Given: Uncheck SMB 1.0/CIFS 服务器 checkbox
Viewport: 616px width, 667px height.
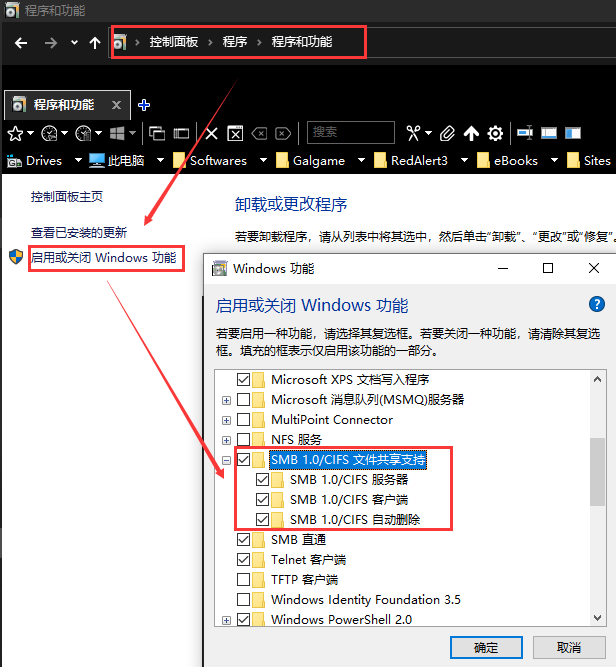Looking at the screenshot, I should tap(262, 479).
